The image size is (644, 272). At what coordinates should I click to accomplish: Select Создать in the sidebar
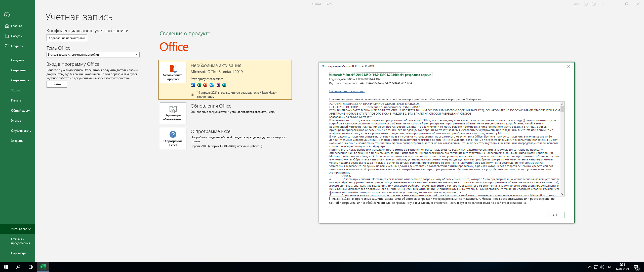pos(18,36)
